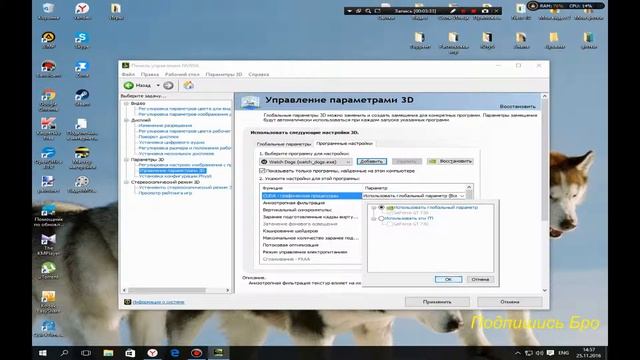640x360 pixels.
Task: Select Управление параметрами 3D tree item
Action: point(172,171)
